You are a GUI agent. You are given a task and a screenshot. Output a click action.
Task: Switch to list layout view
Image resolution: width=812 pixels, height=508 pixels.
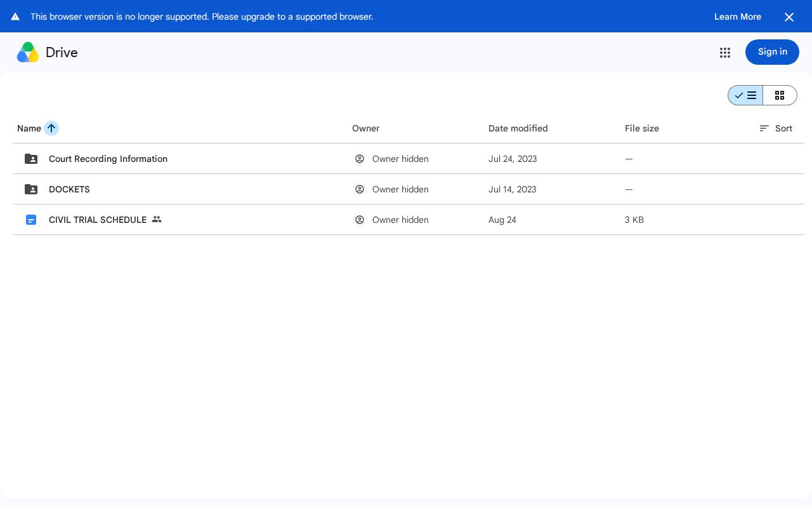point(745,95)
